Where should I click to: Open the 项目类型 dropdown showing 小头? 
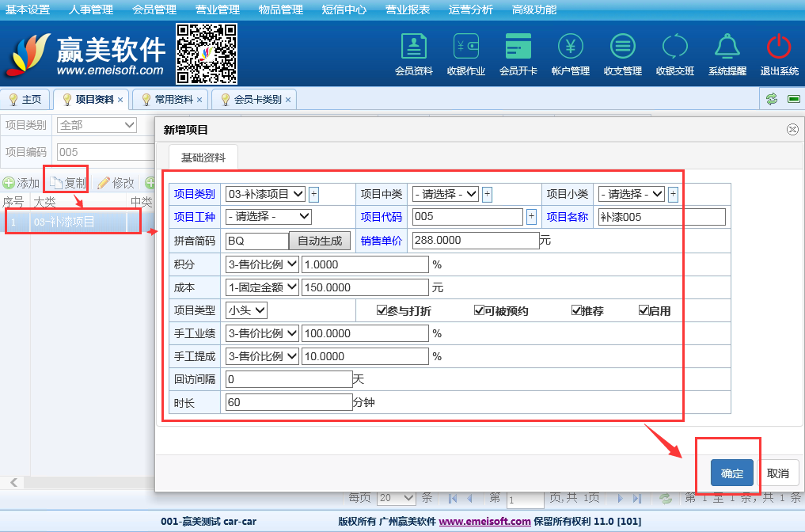(x=246, y=310)
